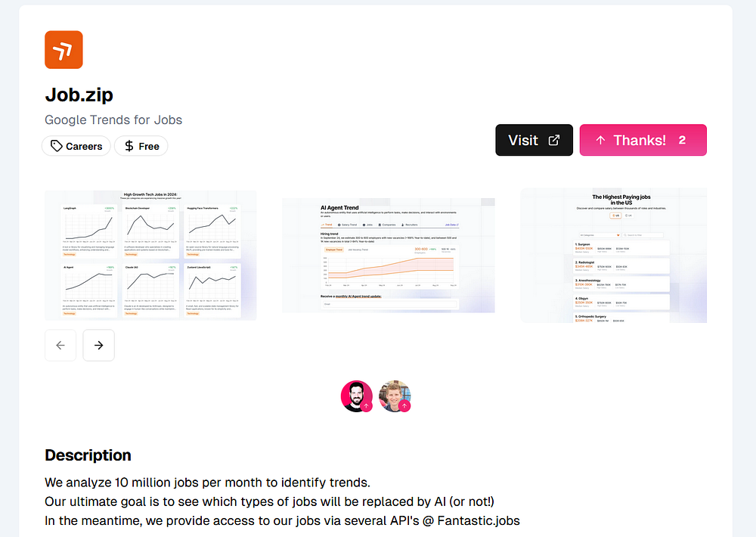This screenshot has height=537, width=756.
Task: Open Highest Paying Jobs screenshot thumbnail
Action: [x=614, y=255]
